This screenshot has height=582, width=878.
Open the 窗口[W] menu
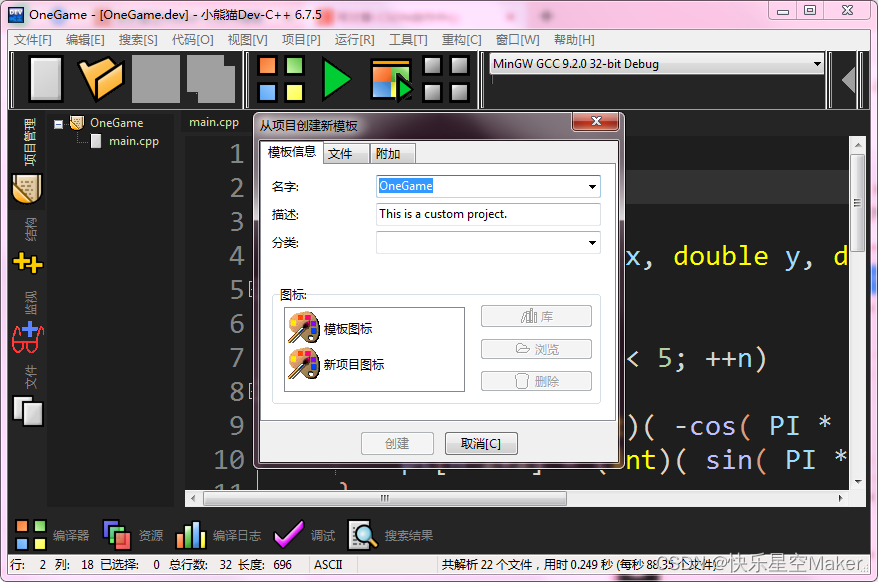point(517,40)
